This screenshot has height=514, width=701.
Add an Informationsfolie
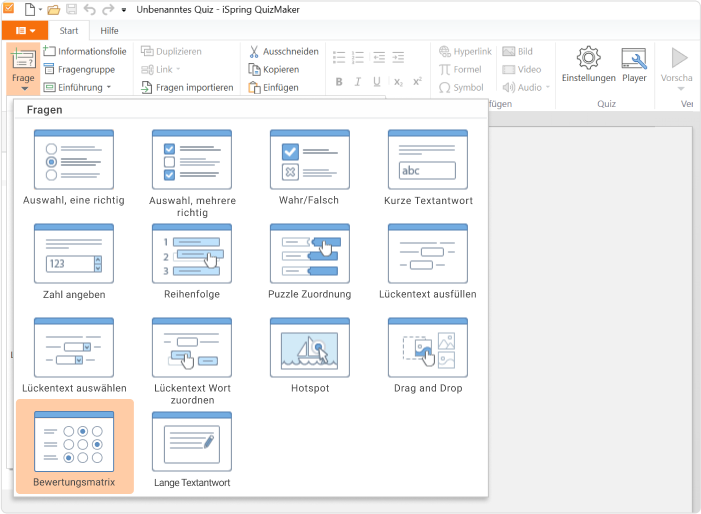[x=85, y=51]
